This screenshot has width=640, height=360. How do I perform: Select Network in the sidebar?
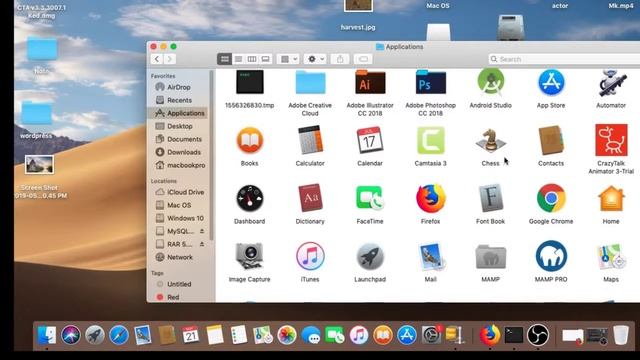click(179, 257)
